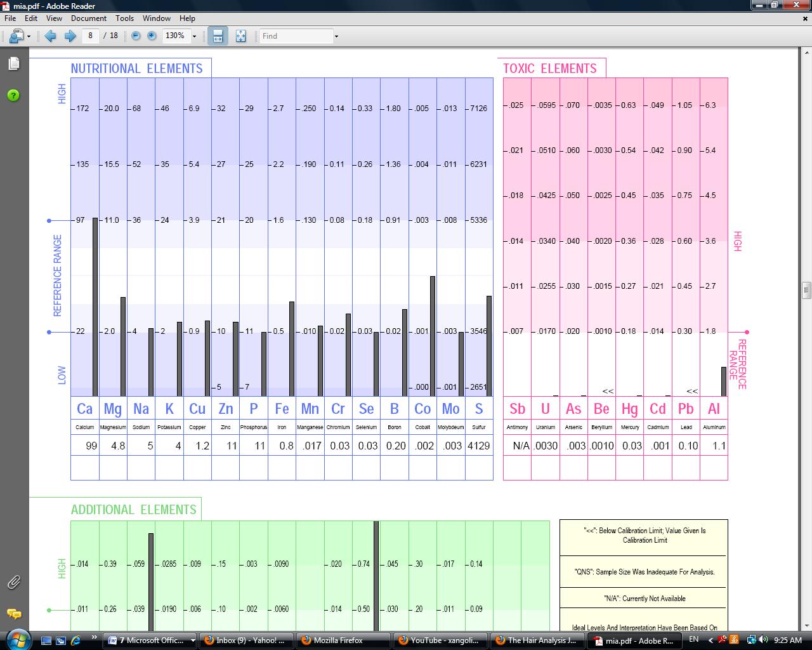Click the orange Java tray icon
Screen dimensions: 812x650
click(x=735, y=640)
